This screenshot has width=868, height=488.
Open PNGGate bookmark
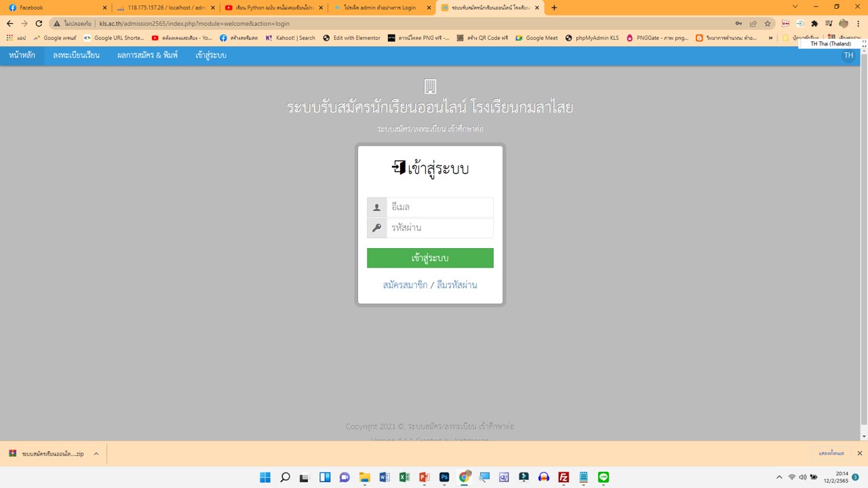tap(657, 38)
